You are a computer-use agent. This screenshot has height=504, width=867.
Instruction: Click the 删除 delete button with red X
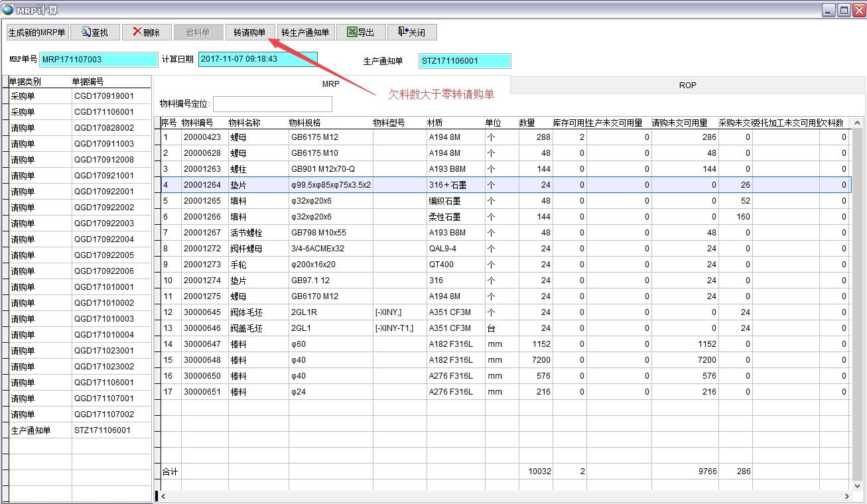click(146, 32)
